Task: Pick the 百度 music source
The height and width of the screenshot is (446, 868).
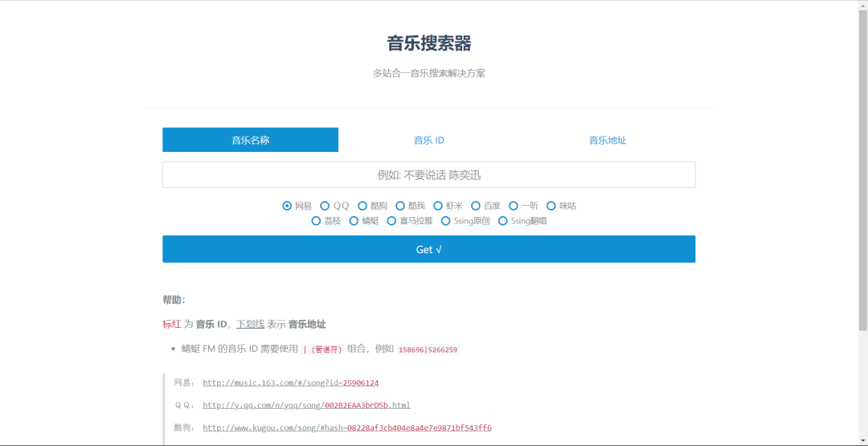Action: click(476, 206)
